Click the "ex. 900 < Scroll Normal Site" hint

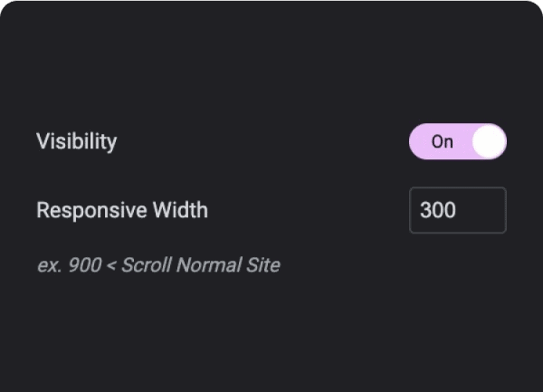(158, 265)
